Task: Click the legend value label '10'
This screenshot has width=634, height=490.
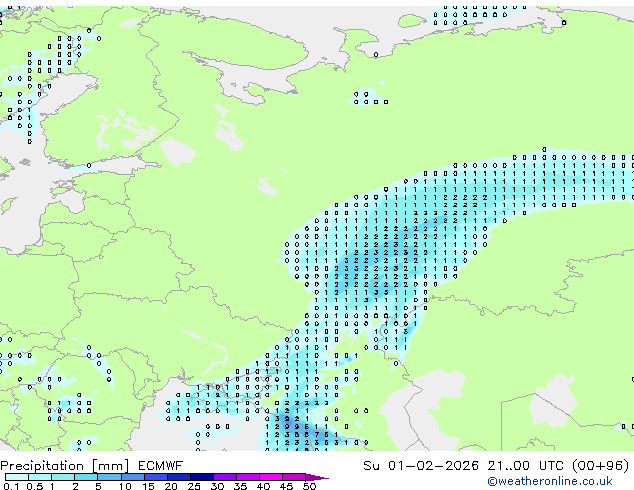Action: point(125,486)
